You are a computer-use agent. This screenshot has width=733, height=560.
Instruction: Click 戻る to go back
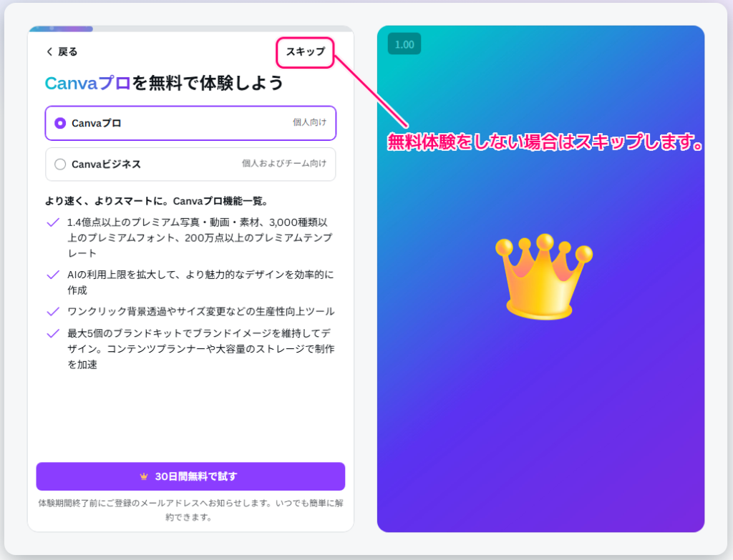point(61,51)
